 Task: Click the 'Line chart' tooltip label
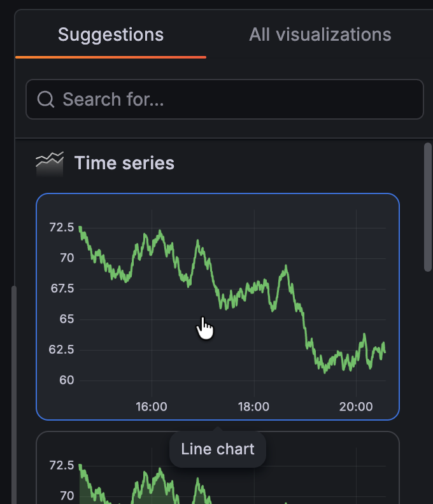(218, 449)
